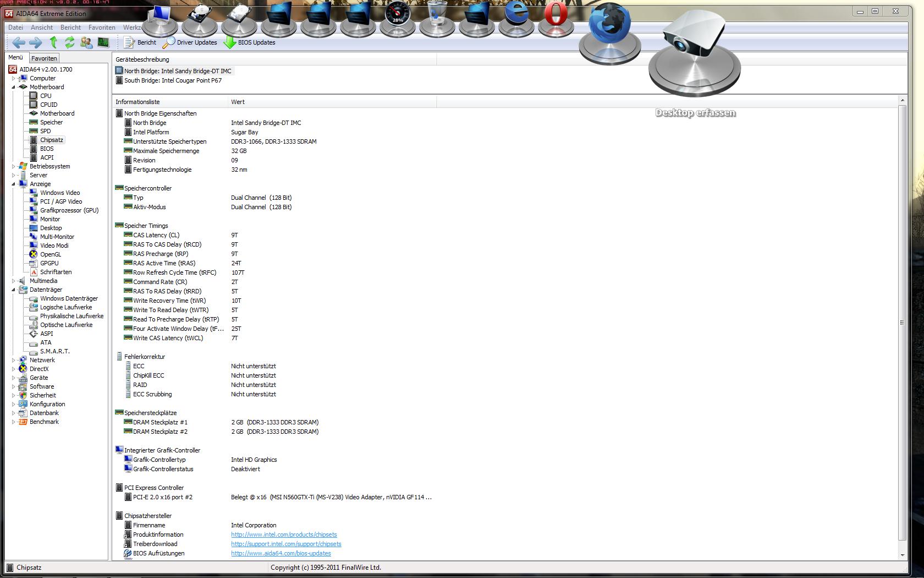Refresh the page with the green arrows icon
Viewport: 924px width, 578px height.
[x=69, y=42]
